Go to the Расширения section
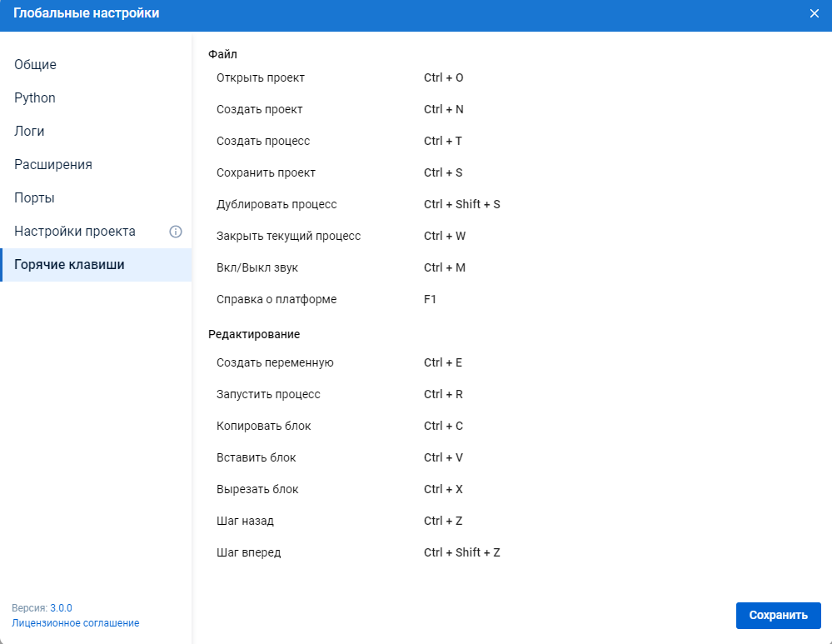 (53, 165)
